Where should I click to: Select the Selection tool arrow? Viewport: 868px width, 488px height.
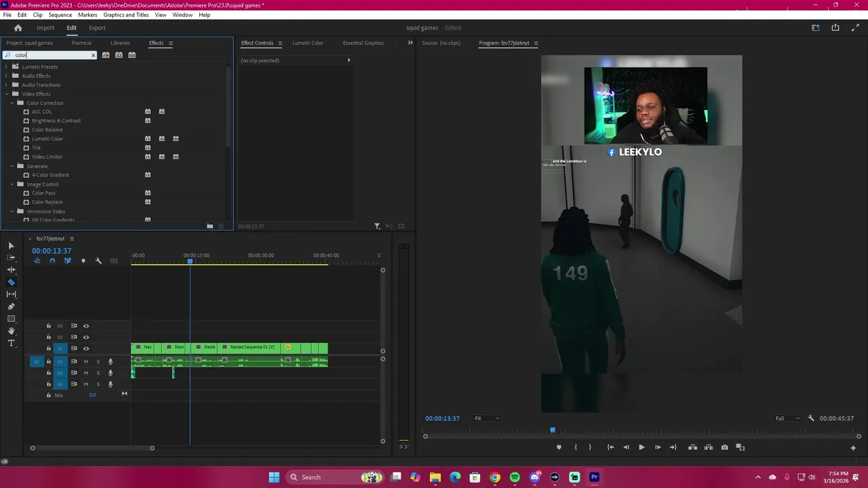pyautogui.click(x=11, y=245)
